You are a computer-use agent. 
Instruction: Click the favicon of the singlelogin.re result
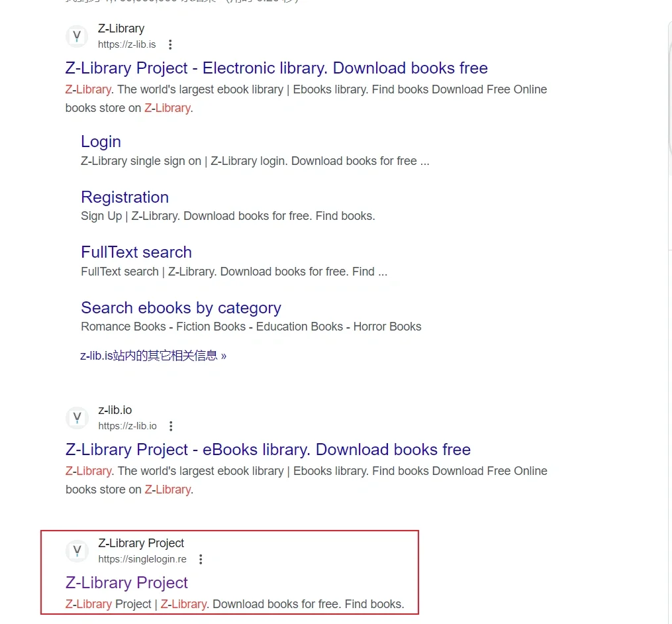tap(77, 551)
